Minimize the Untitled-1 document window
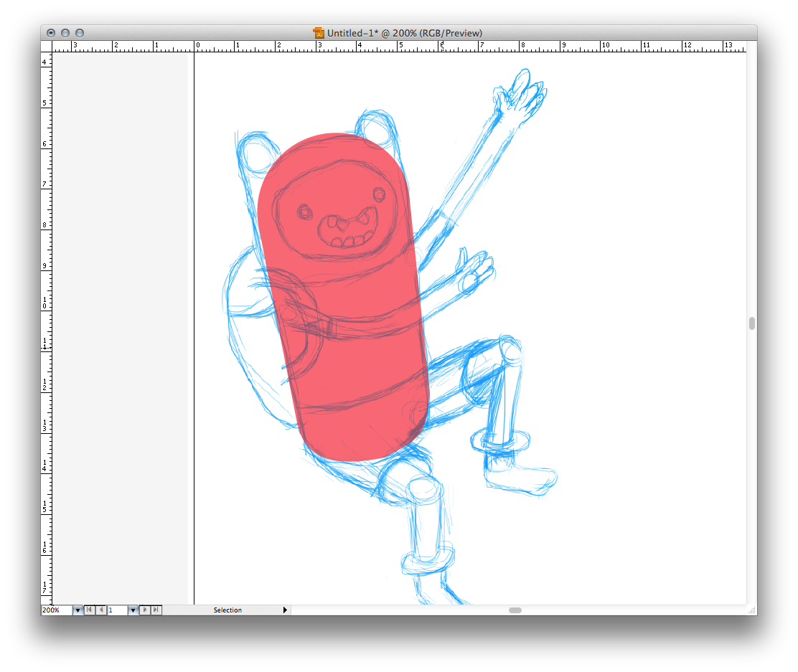The image size is (798, 672). tap(65, 33)
